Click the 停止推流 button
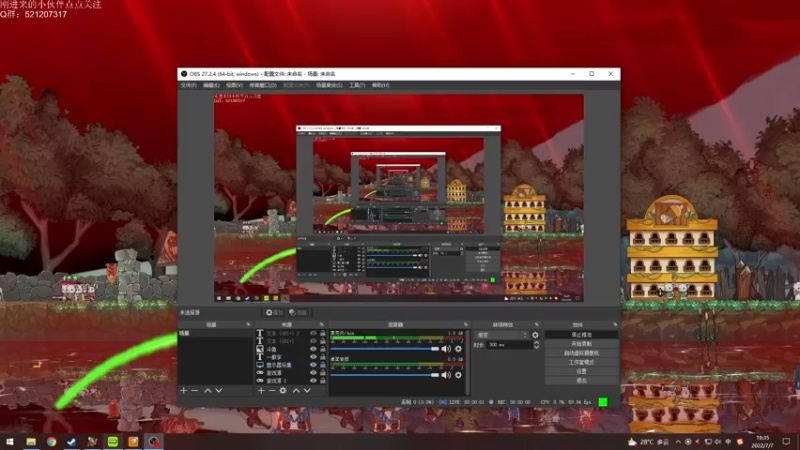This screenshot has width=800, height=450. [582, 335]
